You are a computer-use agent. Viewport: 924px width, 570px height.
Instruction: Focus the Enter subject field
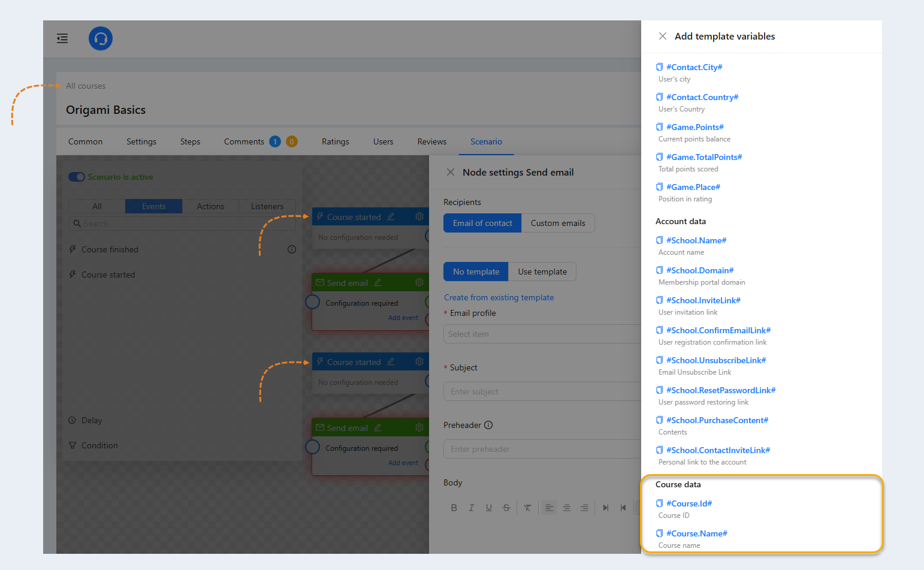pyautogui.click(x=542, y=391)
